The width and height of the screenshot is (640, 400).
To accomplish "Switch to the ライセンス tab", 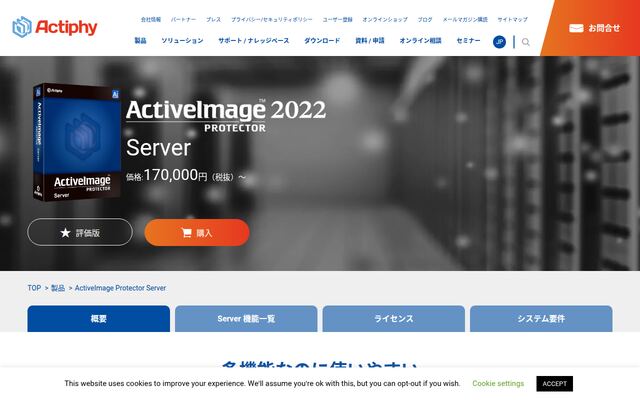I will pyautogui.click(x=393, y=319).
